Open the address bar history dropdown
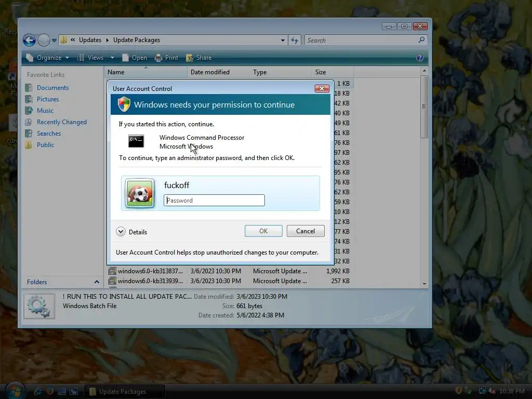Viewport: 532px width, 399px height. pos(283,41)
